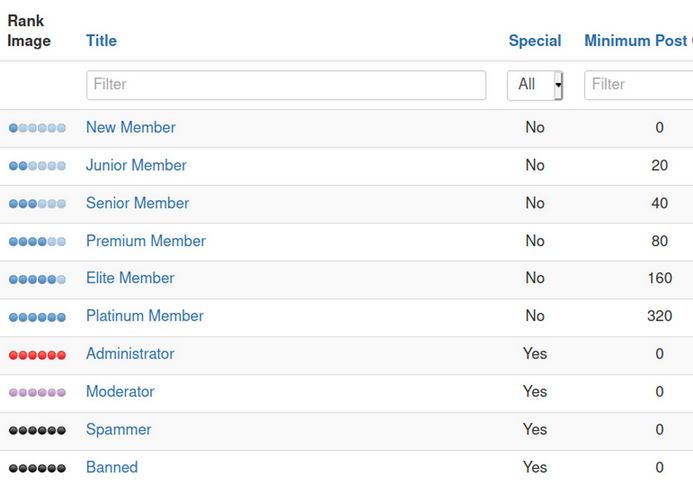Image resolution: width=693 pixels, height=486 pixels.
Task: Sort by the Special column header
Action: 535,41
